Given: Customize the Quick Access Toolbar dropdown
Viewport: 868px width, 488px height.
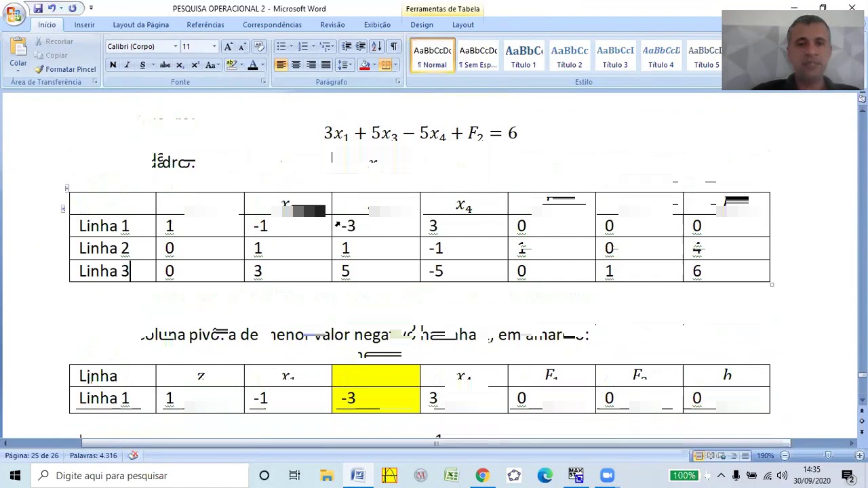Looking at the screenshot, I should (x=91, y=8).
